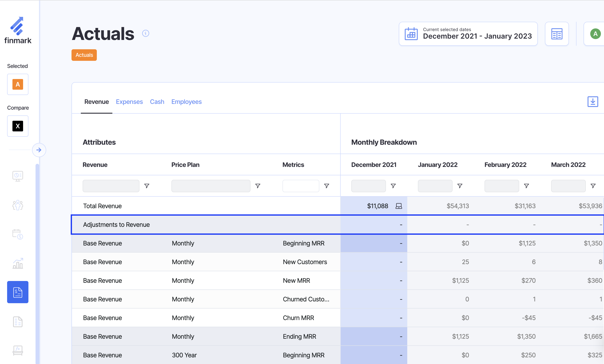
Task: Expand the sidebar using the arrow button
Action: pos(39,150)
